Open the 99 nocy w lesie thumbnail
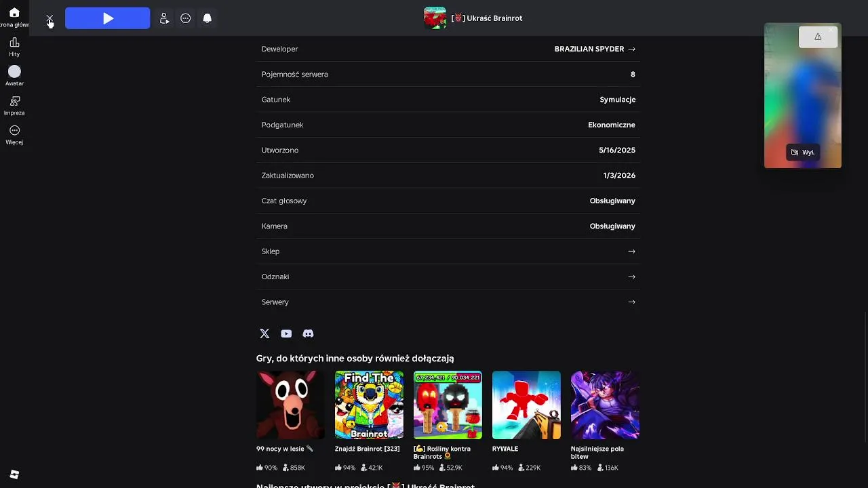Screen dimensions: 868x488 click(x=290, y=405)
